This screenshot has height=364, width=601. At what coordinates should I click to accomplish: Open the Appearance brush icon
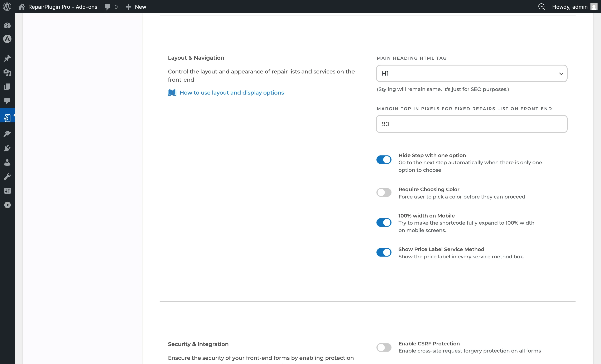pos(7,134)
